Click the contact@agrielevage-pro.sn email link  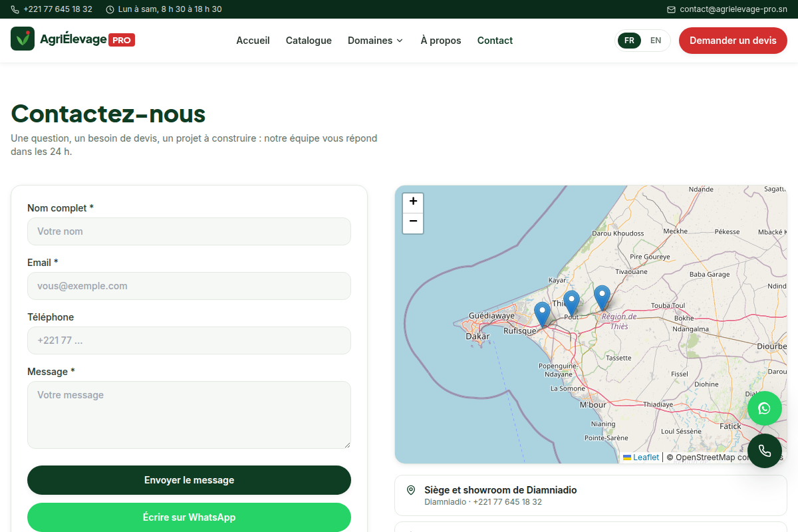click(733, 9)
